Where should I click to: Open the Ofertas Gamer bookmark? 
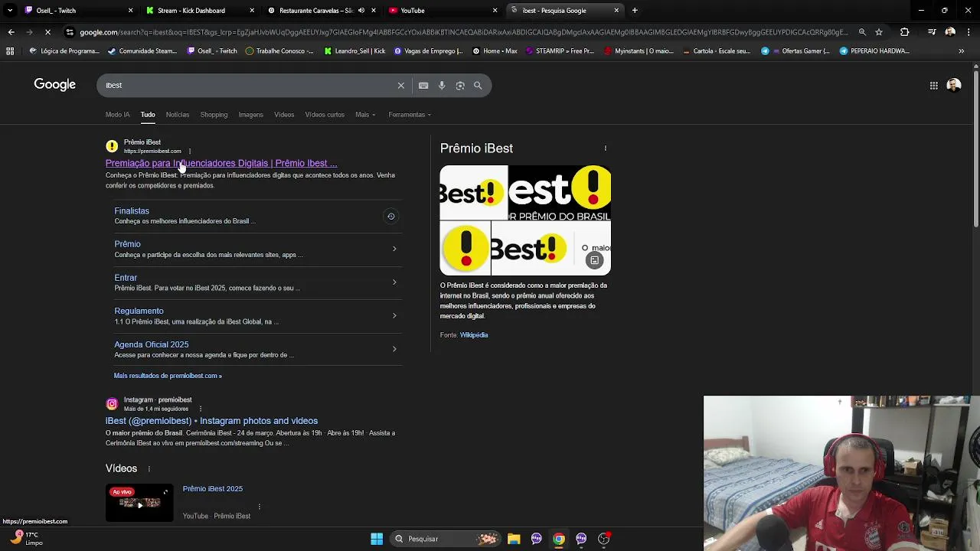click(x=795, y=51)
